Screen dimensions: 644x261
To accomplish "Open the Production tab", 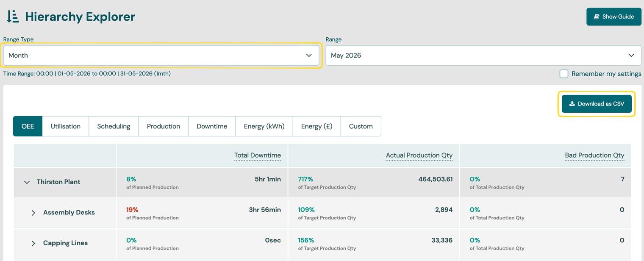I will [x=164, y=126].
